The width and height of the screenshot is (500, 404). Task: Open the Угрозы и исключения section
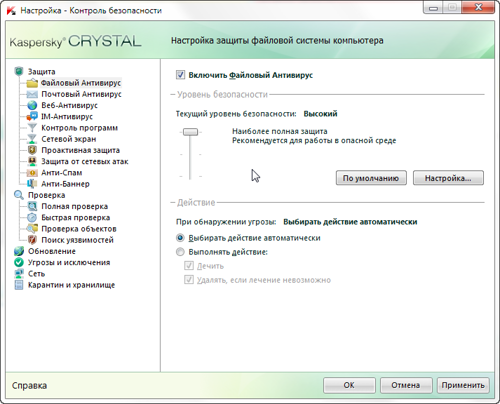click(69, 263)
